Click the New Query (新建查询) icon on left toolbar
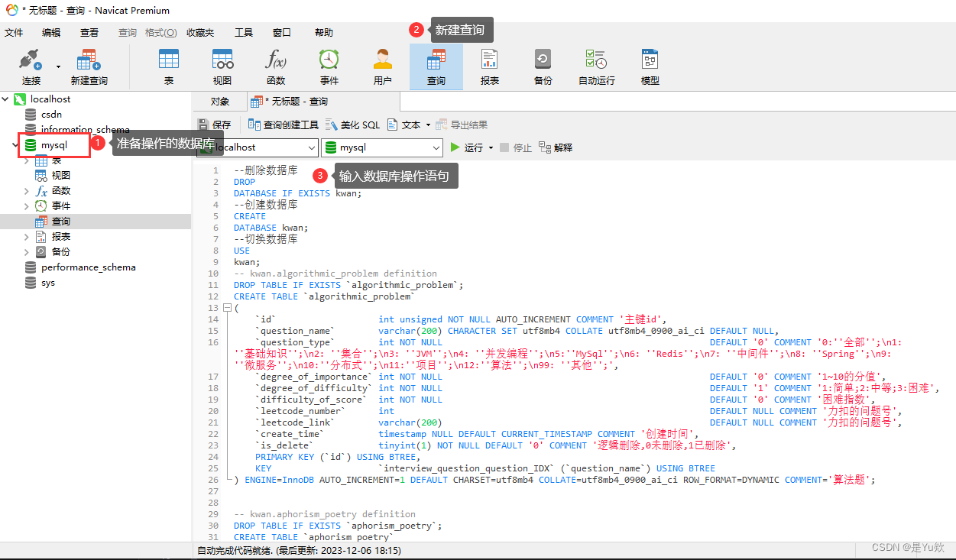 click(x=89, y=67)
